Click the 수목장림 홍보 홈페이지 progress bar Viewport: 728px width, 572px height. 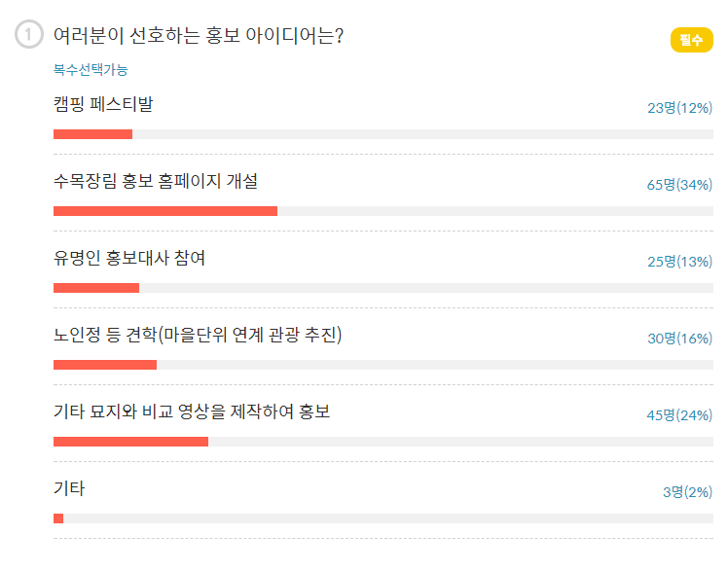point(383,211)
